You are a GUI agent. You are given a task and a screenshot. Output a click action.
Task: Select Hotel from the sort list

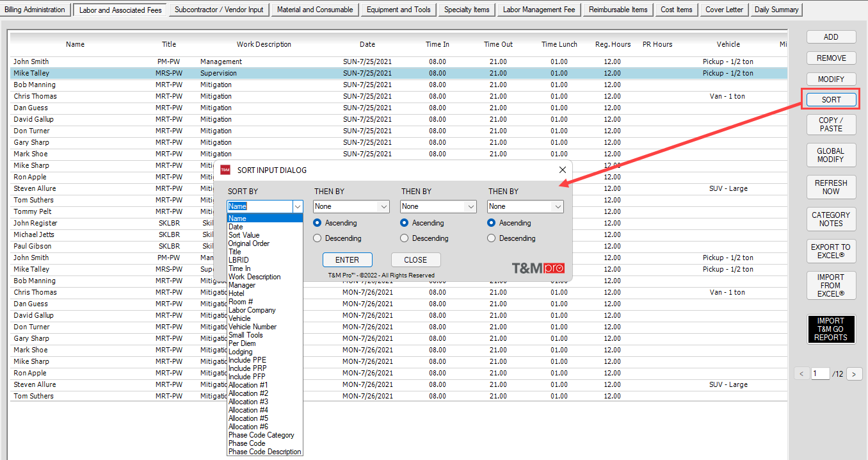(x=265, y=293)
